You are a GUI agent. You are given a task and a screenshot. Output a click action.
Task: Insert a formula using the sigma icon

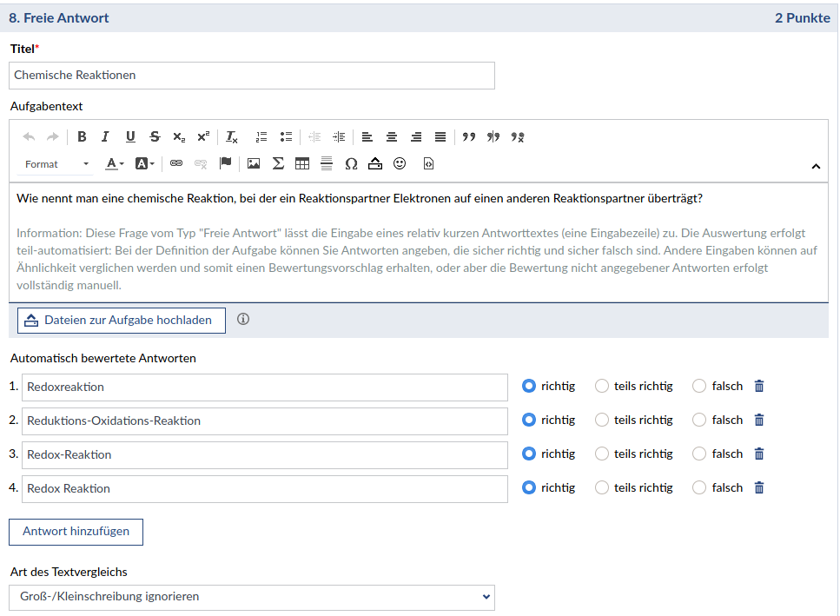click(278, 163)
